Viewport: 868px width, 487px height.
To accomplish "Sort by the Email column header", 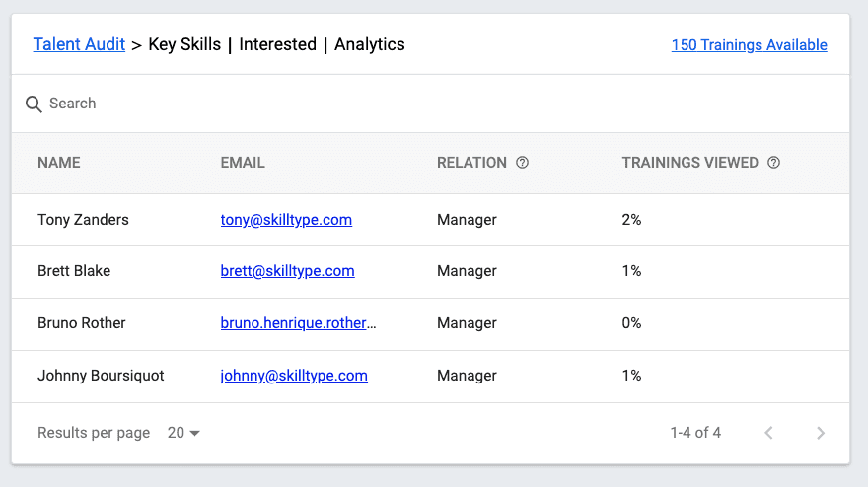I will point(243,163).
